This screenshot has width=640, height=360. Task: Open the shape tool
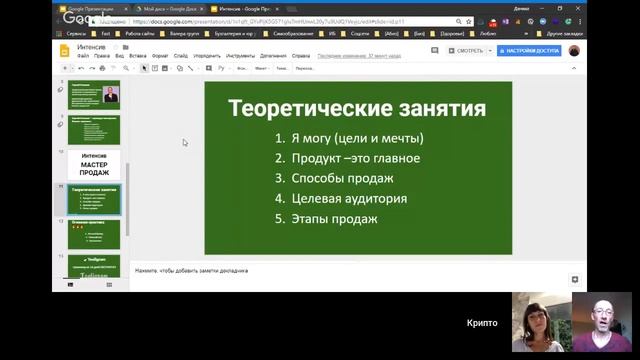(180, 69)
